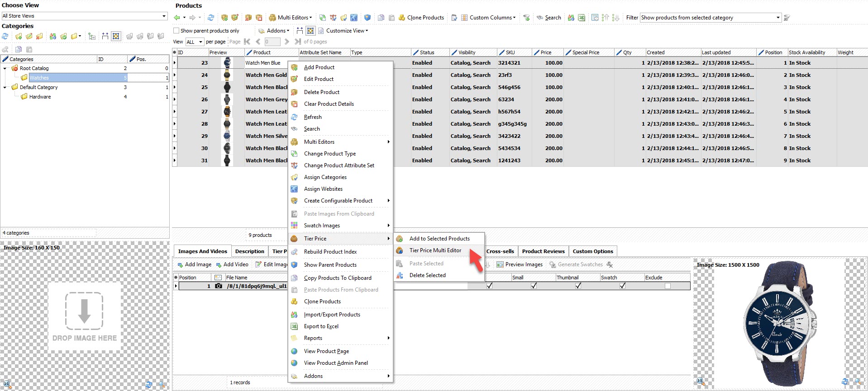Collapse the Default Category tree node
The height and width of the screenshot is (391, 868).
[x=5, y=87]
